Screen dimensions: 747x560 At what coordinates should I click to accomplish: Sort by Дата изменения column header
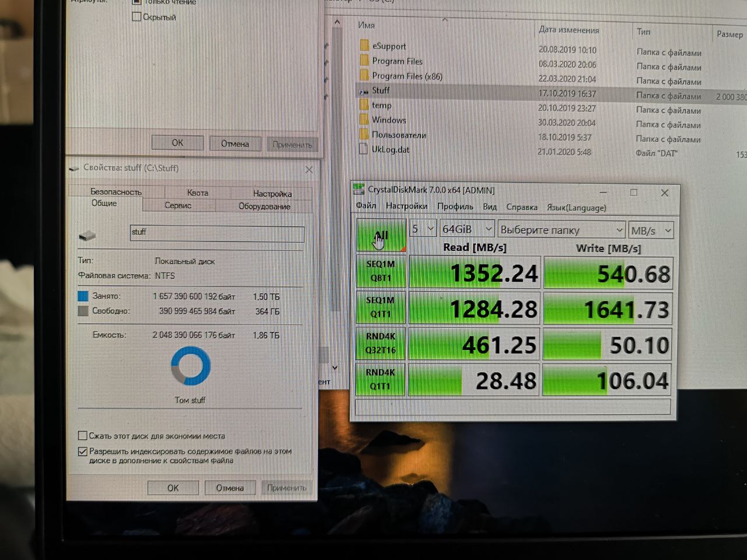click(568, 30)
